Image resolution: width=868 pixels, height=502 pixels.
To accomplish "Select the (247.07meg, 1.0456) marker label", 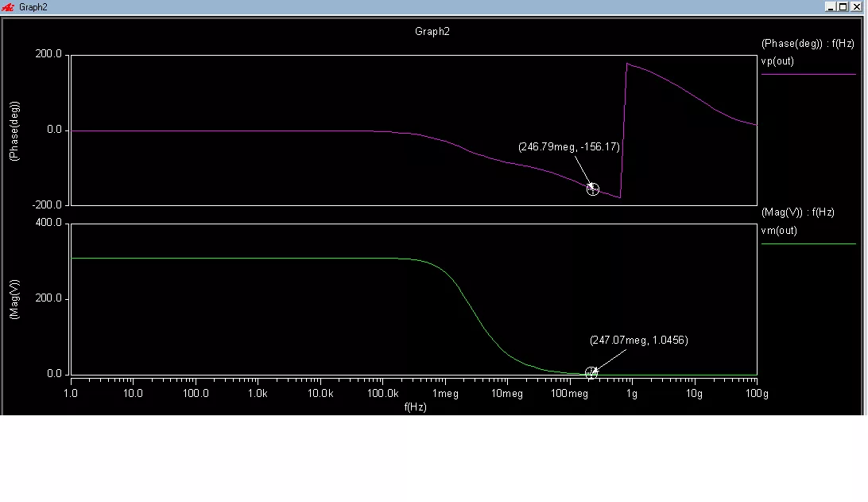I will tap(638, 341).
